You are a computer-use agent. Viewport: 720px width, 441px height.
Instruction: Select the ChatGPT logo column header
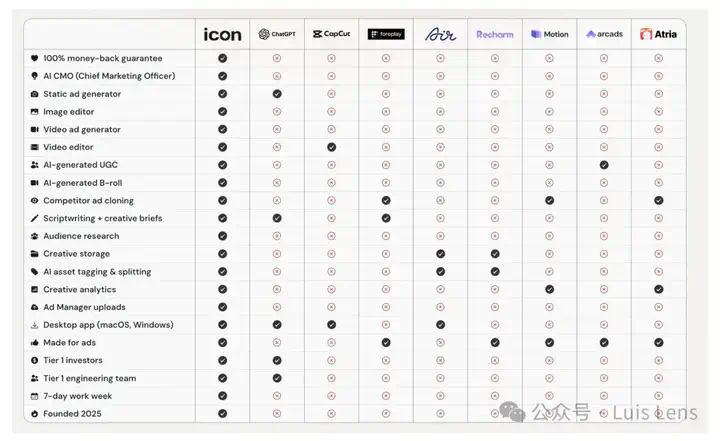click(277, 34)
